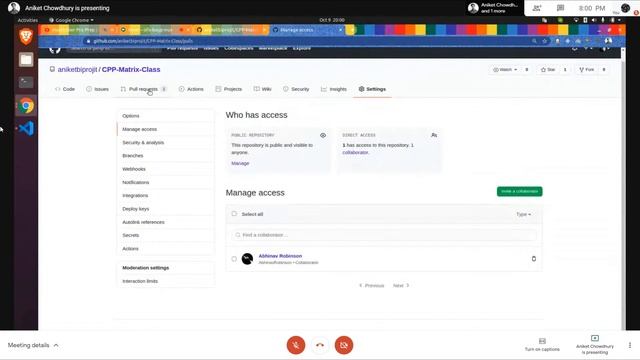Select Manage access in sidebar
Viewport: 640px width, 360px height.
point(166,129)
